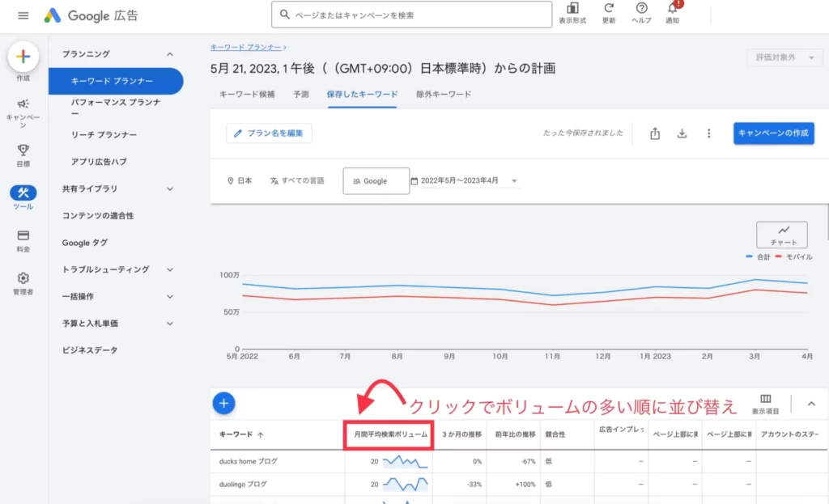829x504 pixels.
Task: Switch to the 予測 tab
Action: (301, 94)
